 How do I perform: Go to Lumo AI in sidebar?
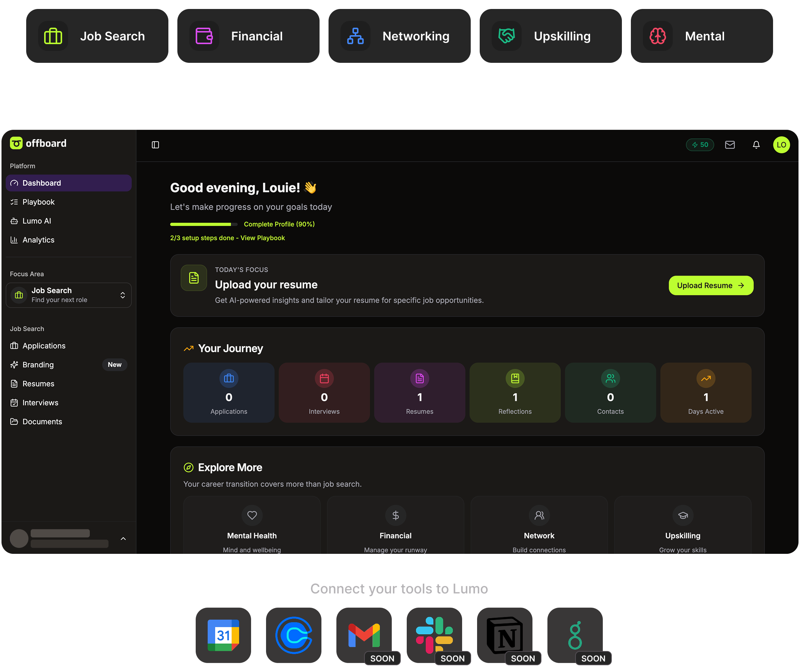point(37,221)
